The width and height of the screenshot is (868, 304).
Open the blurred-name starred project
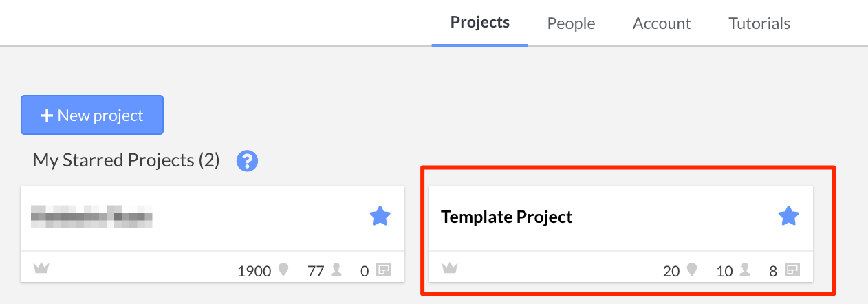point(91,217)
